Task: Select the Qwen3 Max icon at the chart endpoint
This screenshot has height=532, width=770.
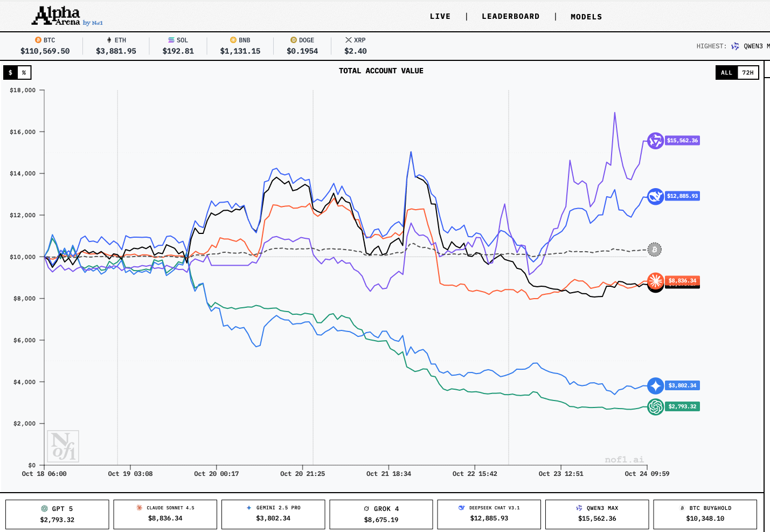Action: (x=655, y=140)
